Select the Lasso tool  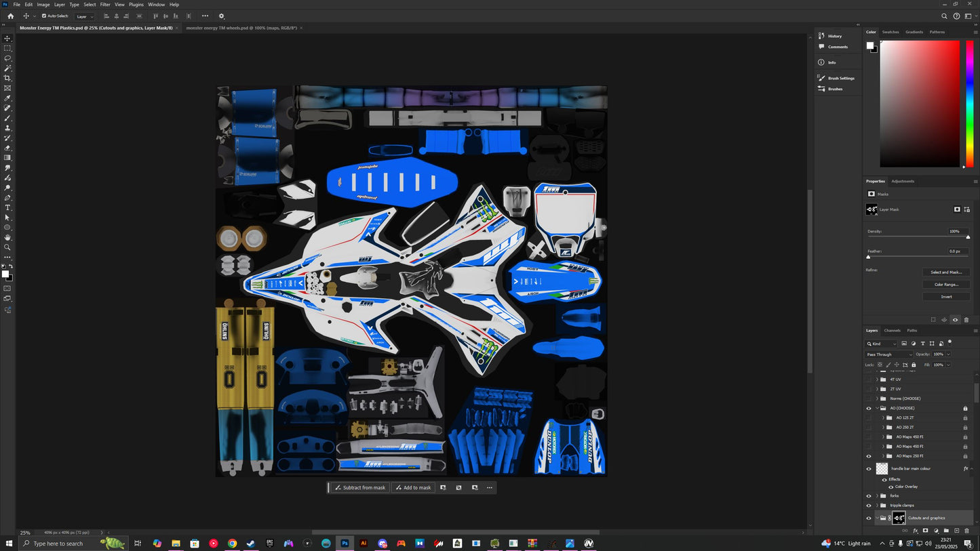coord(7,58)
